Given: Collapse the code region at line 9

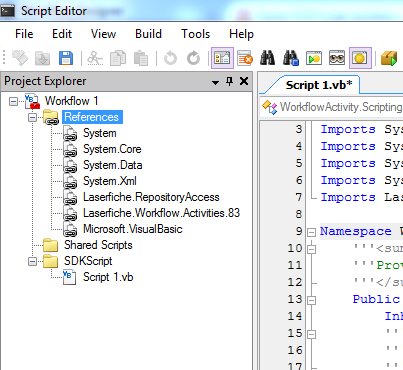Looking at the screenshot, I should pos(311,232).
